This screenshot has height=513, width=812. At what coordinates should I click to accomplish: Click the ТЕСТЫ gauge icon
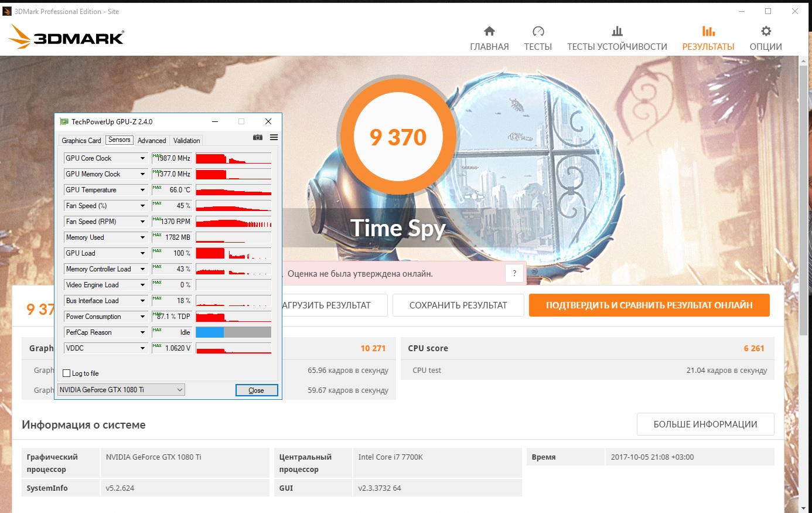point(538,31)
